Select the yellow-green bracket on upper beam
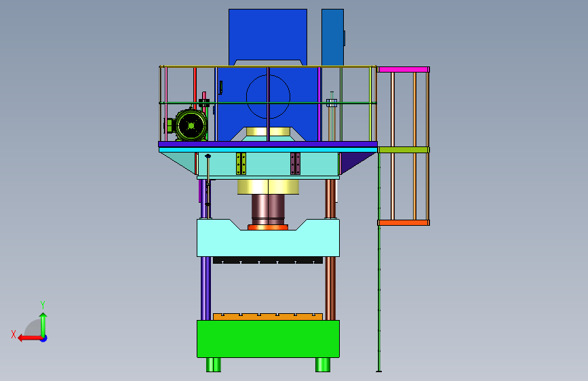The image size is (588, 381). point(241,163)
